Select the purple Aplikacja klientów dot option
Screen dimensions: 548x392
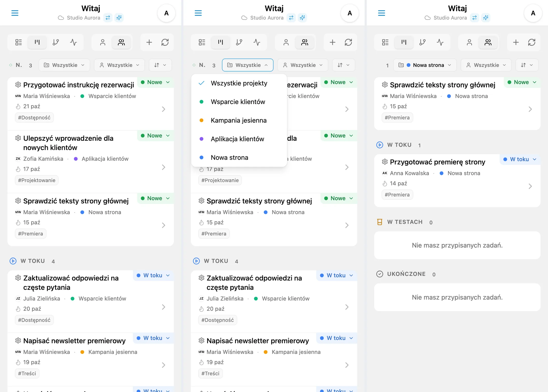point(237,139)
